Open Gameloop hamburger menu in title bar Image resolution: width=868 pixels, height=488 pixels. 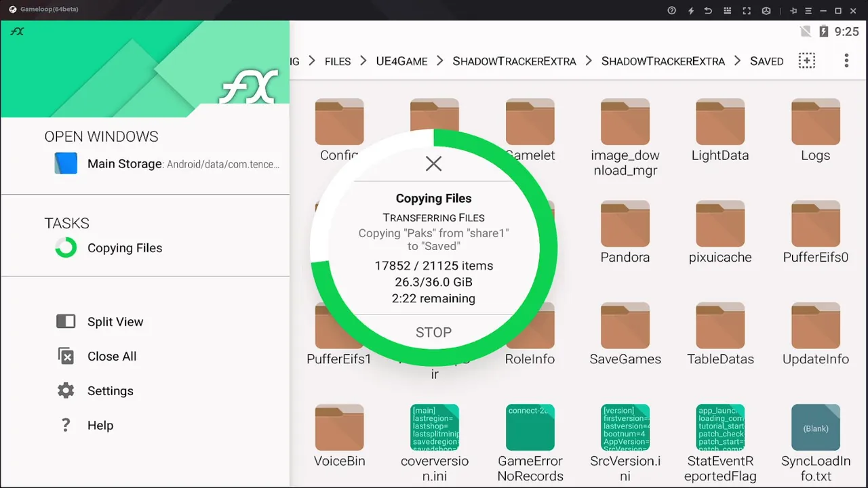[808, 10]
